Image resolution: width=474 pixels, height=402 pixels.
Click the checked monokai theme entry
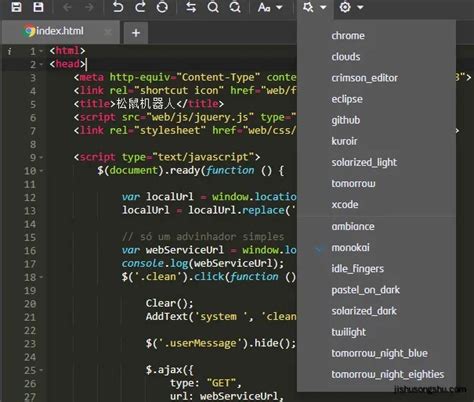pyautogui.click(x=350, y=248)
